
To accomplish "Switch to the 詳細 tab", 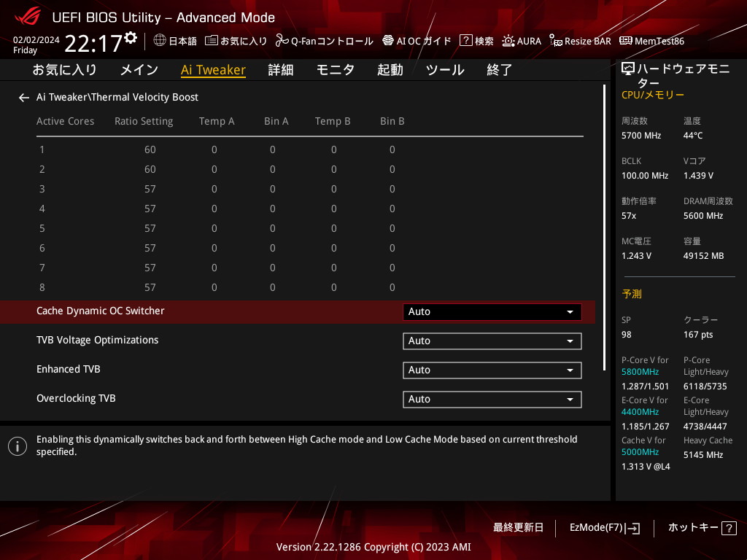I will pyautogui.click(x=281, y=70).
